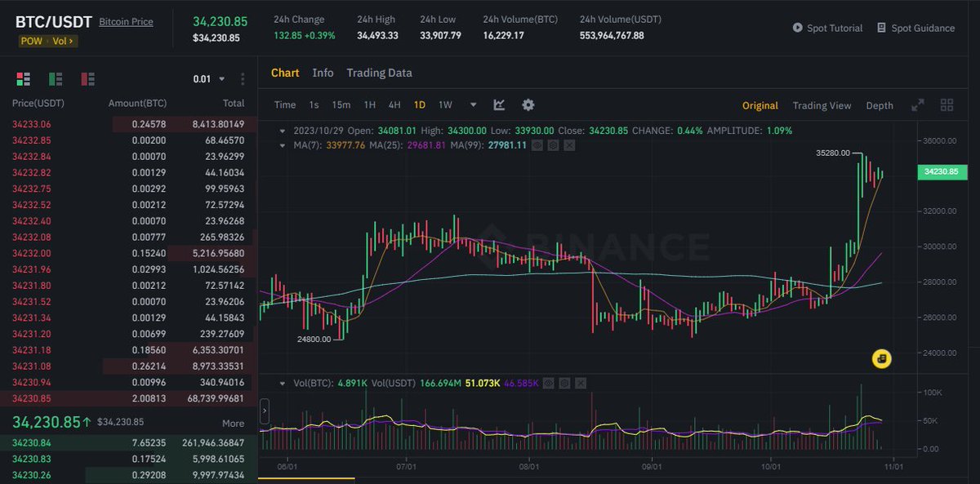Open chart settings gear icon

pyautogui.click(x=528, y=104)
